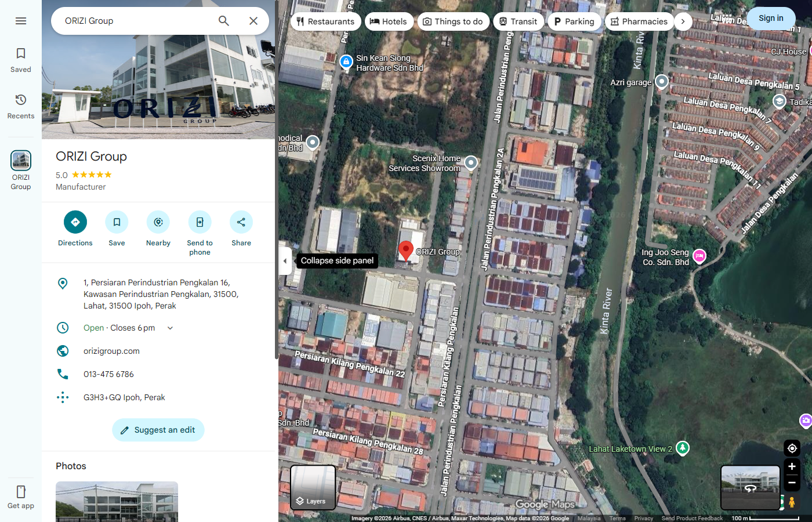Image resolution: width=812 pixels, height=522 pixels.
Task: Filter map by Parking
Action: tap(574, 21)
